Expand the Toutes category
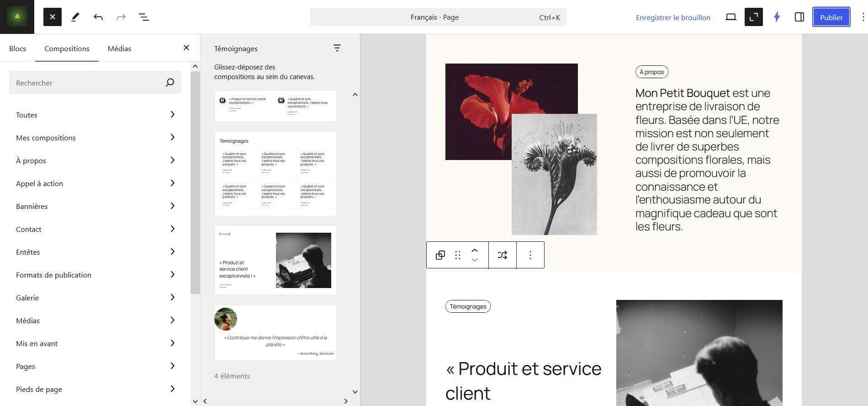 click(95, 115)
